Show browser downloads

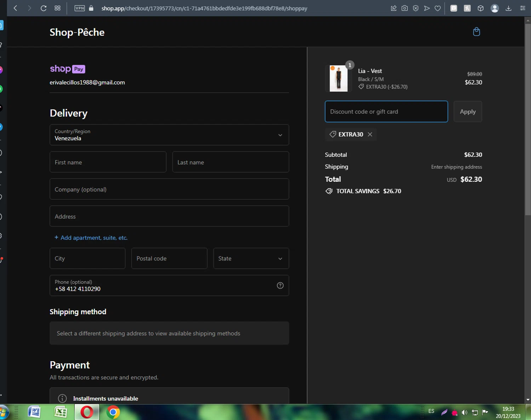point(508,8)
